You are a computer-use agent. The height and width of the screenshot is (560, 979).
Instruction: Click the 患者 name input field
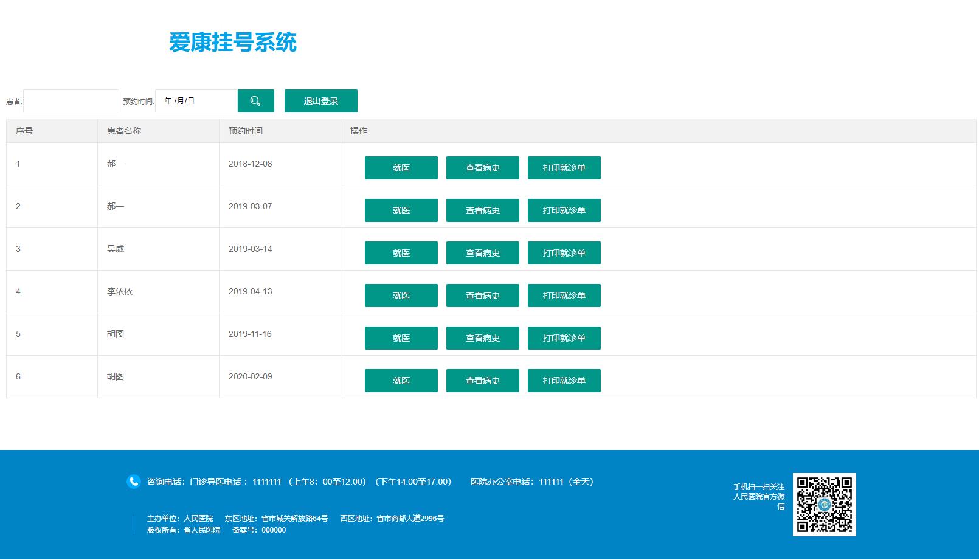pos(71,100)
